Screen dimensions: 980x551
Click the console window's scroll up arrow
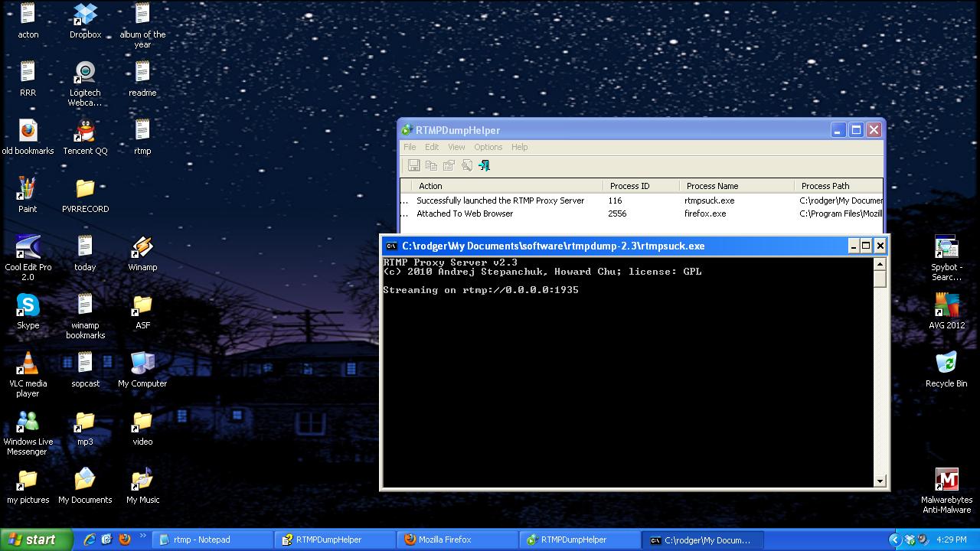[x=880, y=264]
